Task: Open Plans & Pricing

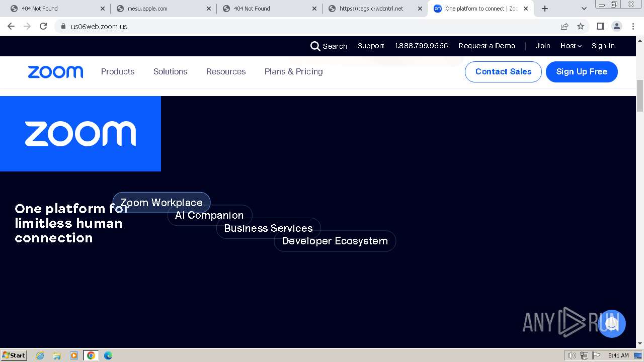Action: [x=294, y=71]
